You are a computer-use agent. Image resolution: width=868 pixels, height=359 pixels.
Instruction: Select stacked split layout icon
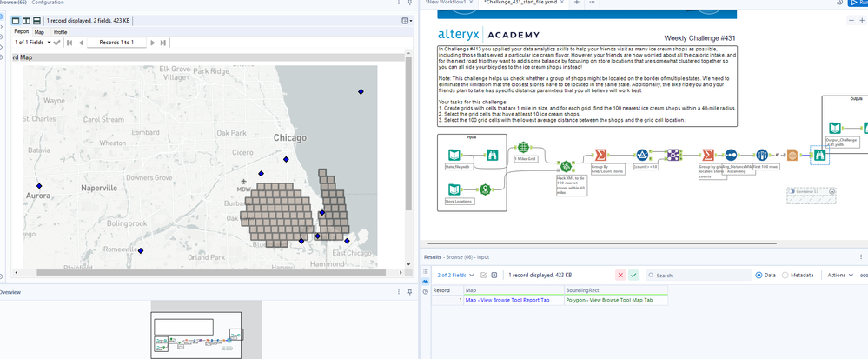coord(36,21)
